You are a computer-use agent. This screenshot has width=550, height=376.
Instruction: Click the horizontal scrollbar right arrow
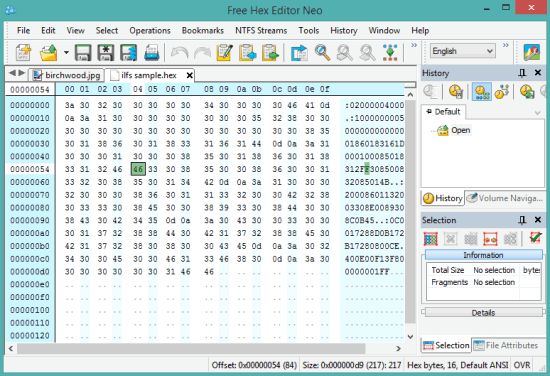pos(398,349)
